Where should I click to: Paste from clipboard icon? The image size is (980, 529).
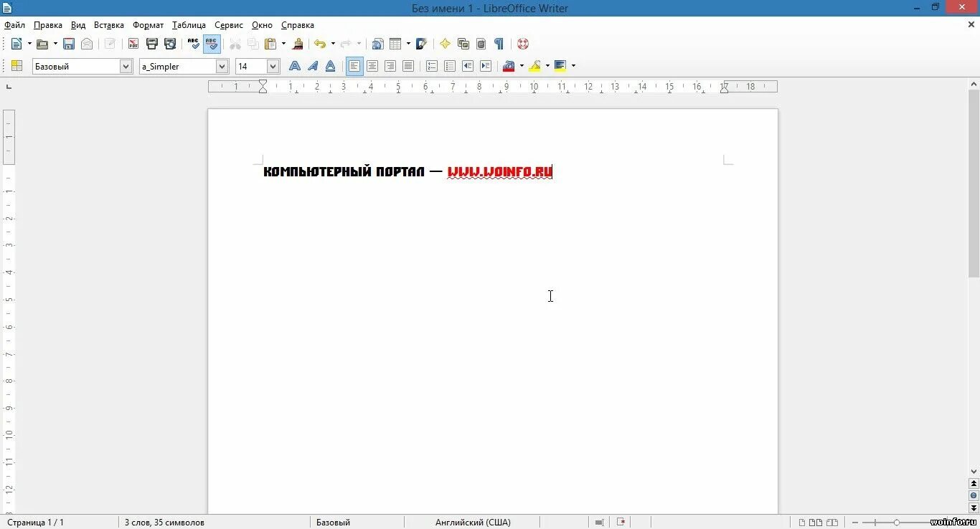point(270,44)
